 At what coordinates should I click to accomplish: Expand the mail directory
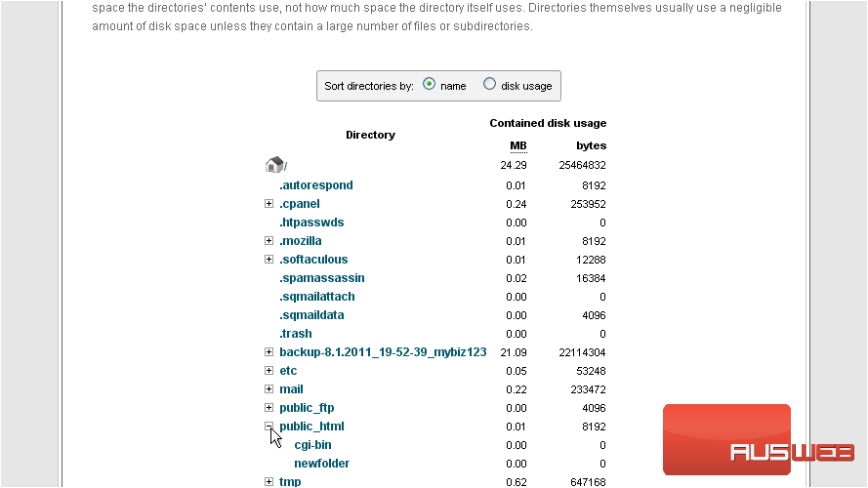pos(269,389)
